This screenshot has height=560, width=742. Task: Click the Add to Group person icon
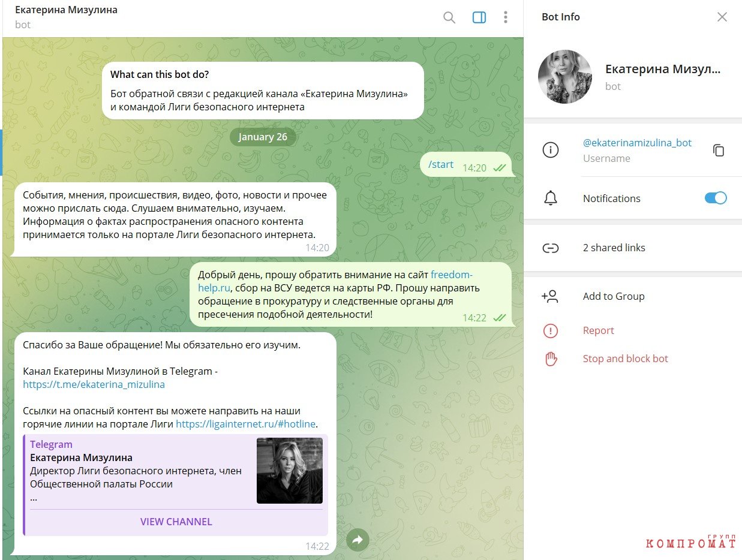coord(549,296)
